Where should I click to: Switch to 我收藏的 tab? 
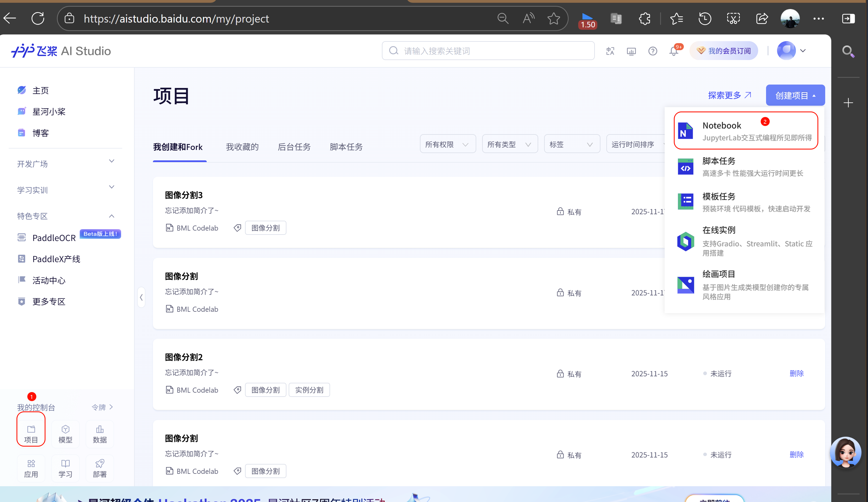(242, 147)
